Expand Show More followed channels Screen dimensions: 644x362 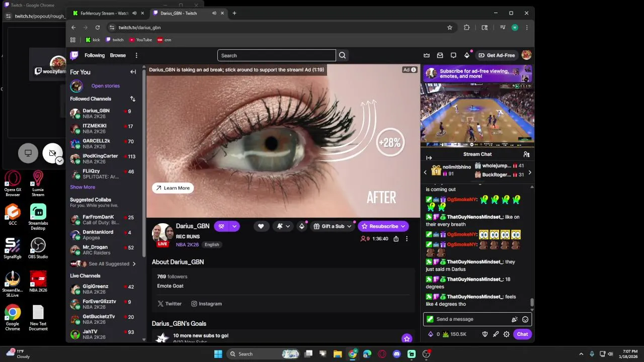pos(83,187)
